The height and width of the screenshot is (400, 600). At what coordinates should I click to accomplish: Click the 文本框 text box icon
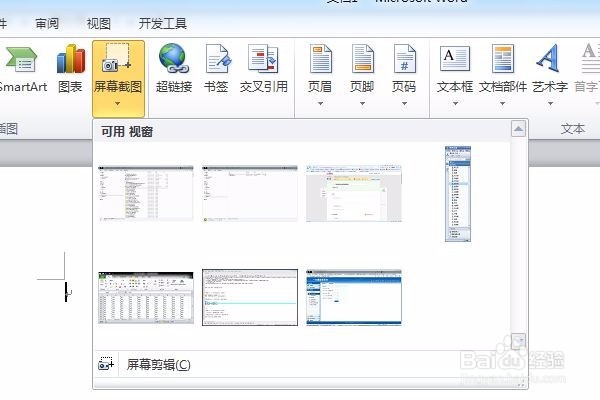click(455, 59)
